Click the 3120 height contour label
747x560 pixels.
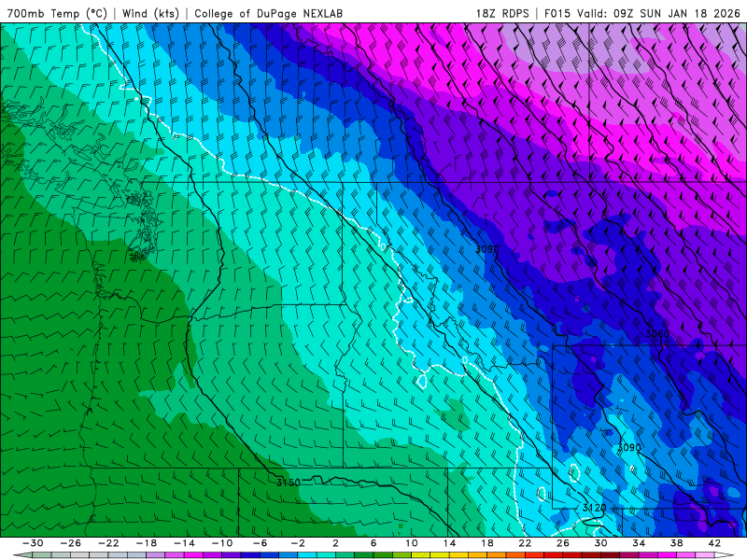594,508
